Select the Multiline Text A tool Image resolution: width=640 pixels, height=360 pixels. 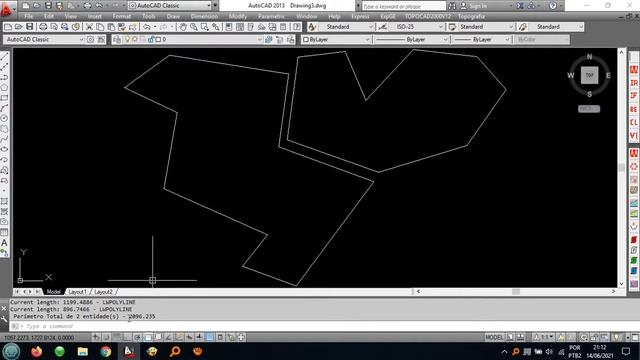(x=4, y=243)
